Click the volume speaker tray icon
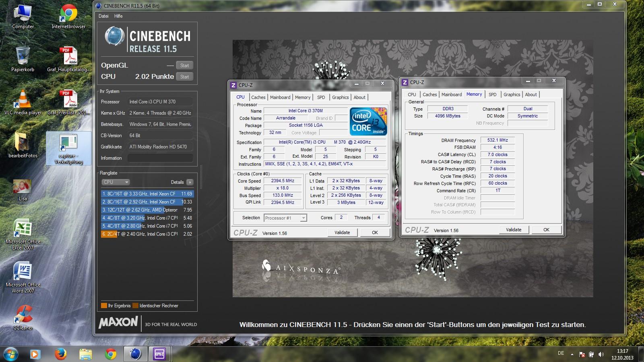 click(601, 354)
